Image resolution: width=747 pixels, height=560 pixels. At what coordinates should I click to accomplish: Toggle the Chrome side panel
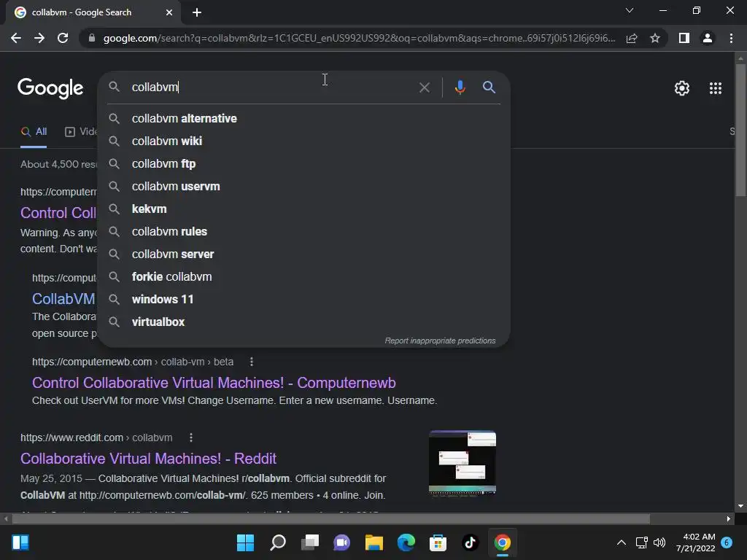pyautogui.click(x=684, y=38)
